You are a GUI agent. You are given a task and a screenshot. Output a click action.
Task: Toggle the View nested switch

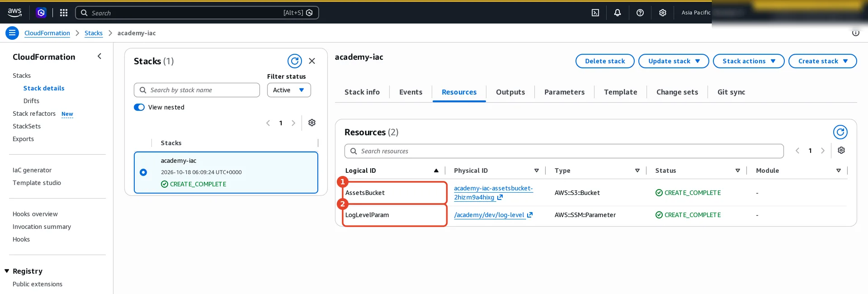[139, 107]
